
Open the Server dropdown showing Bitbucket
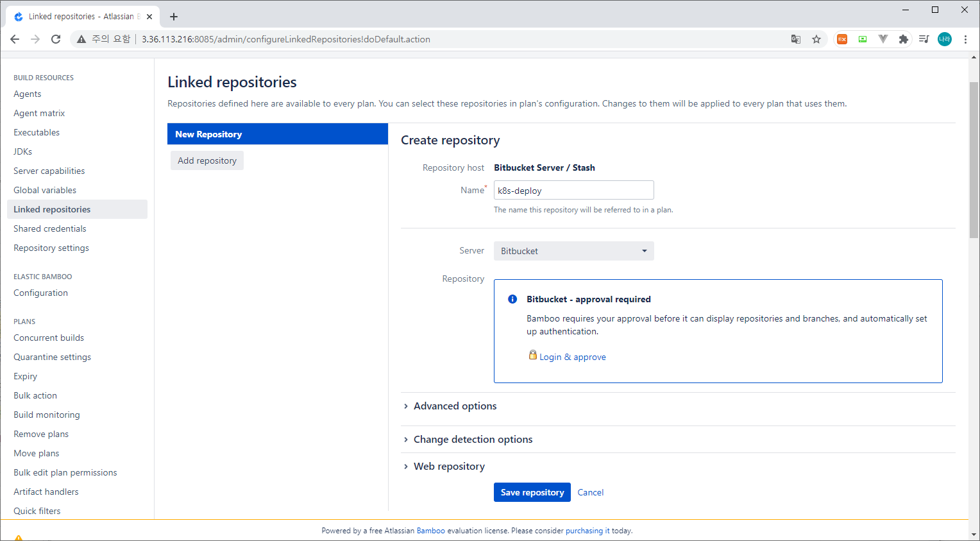pos(574,251)
